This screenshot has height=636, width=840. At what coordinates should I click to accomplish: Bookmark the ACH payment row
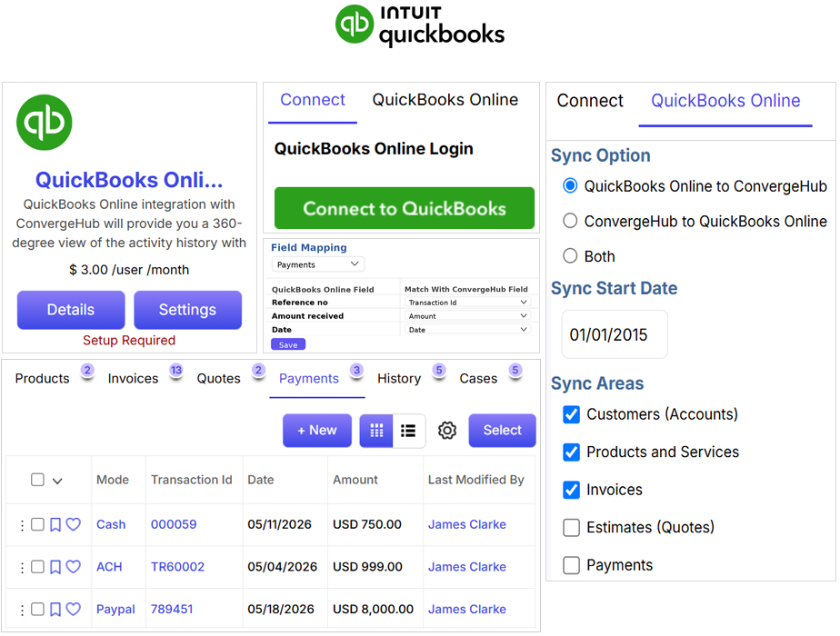point(55,567)
